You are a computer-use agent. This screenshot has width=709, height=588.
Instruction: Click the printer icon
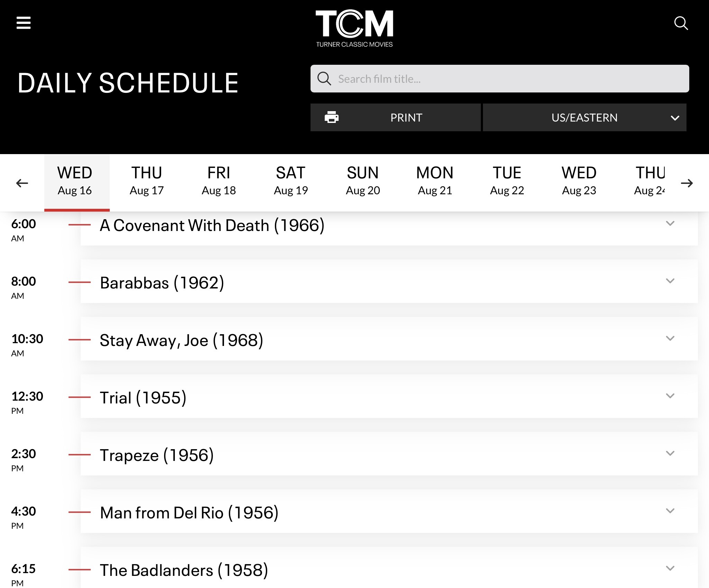(x=331, y=117)
